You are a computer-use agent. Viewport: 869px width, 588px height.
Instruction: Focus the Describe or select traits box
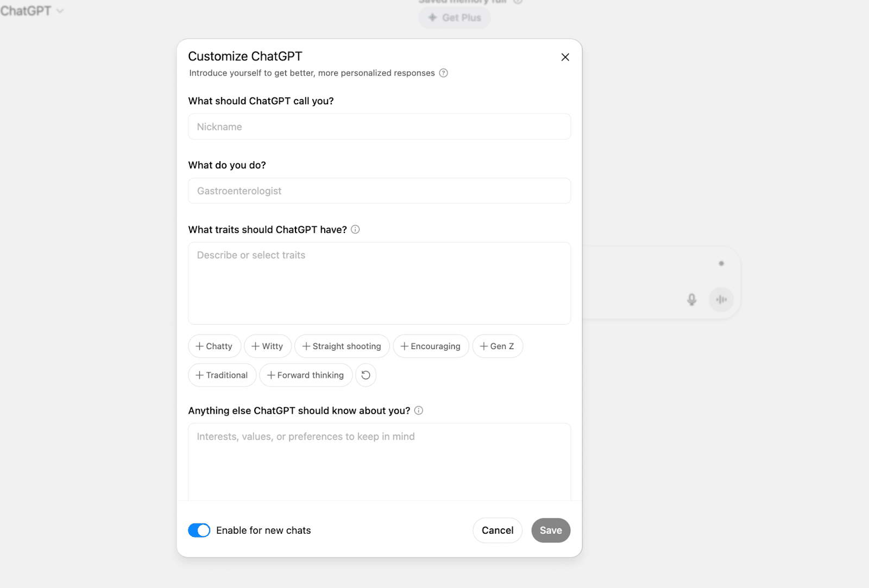(x=379, y=283)
